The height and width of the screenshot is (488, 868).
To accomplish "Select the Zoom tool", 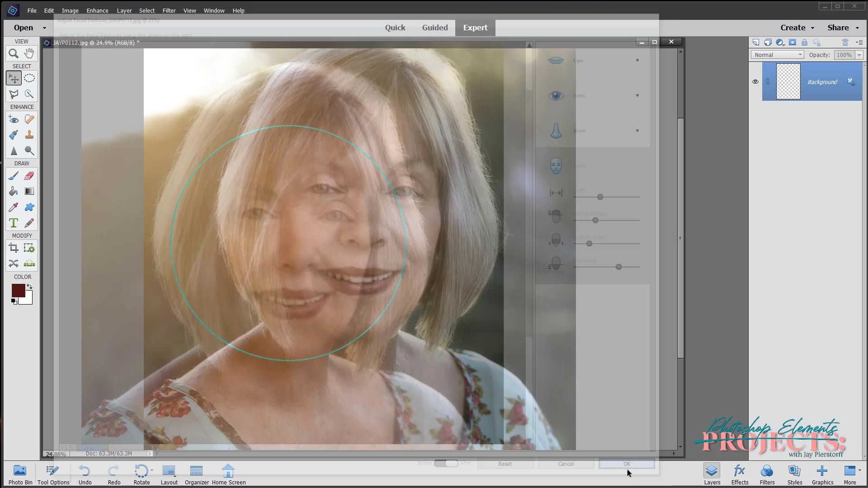I will pyautogui.click(x=13, y=53).
